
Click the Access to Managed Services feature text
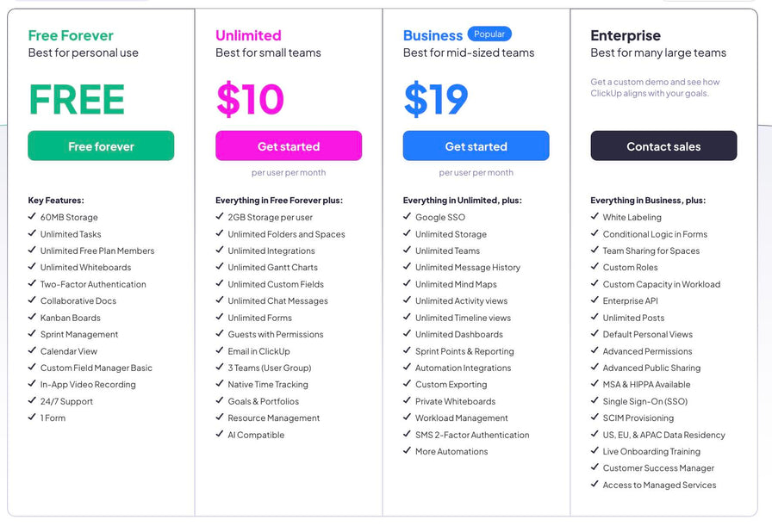659,485
